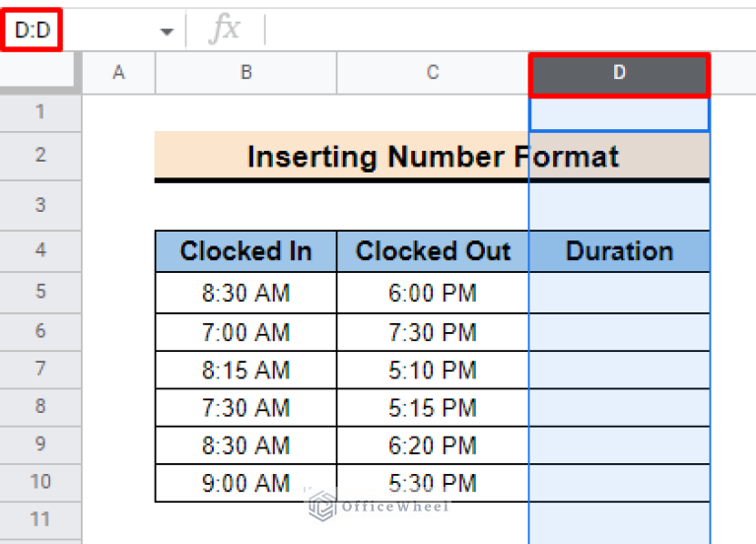Click the empty Duration cell in row 6
756x544 pixels.
[619, 332]
